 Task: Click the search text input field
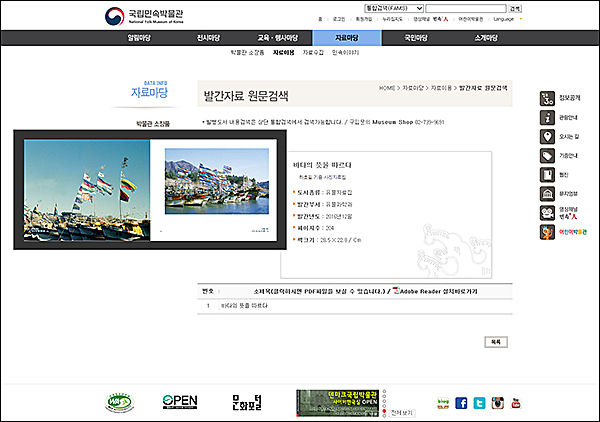[x=466, y=8]
